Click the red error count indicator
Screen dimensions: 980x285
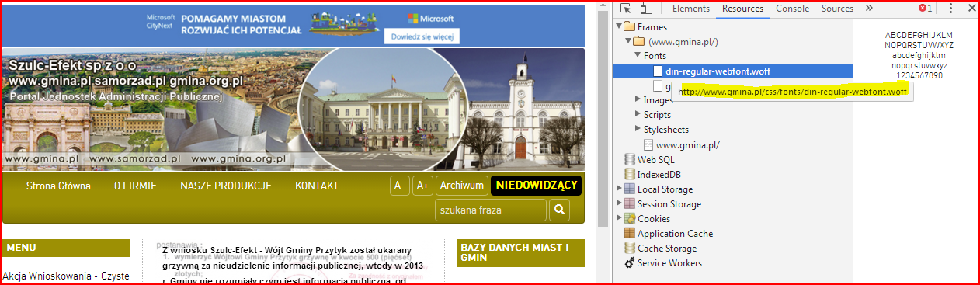(x=926, y=9)
